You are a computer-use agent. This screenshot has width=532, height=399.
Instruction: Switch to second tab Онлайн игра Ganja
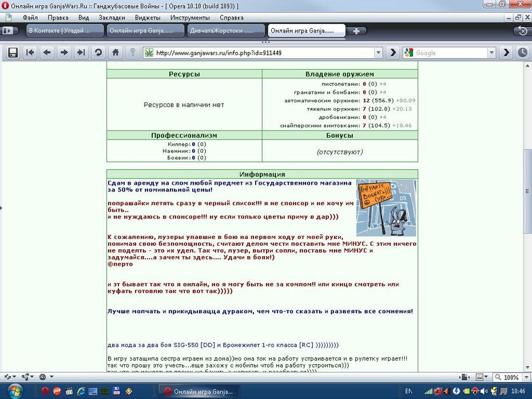click(145, 30)
